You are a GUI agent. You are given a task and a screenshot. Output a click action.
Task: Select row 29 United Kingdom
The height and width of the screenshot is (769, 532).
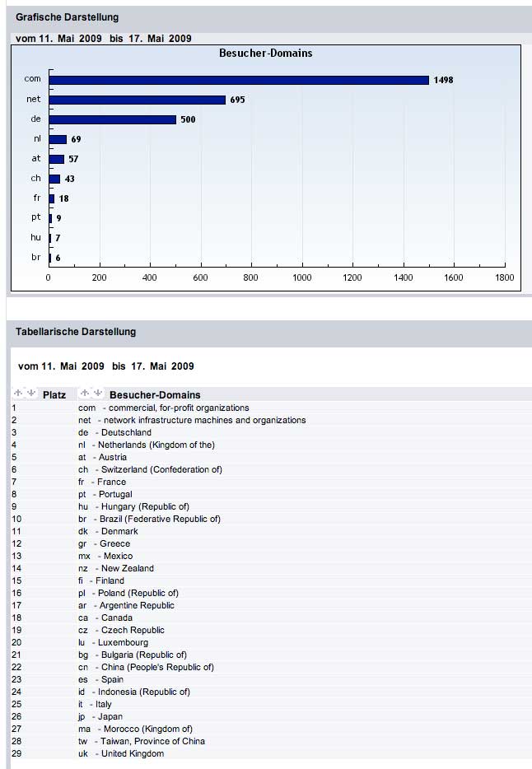tap(120, 753)
